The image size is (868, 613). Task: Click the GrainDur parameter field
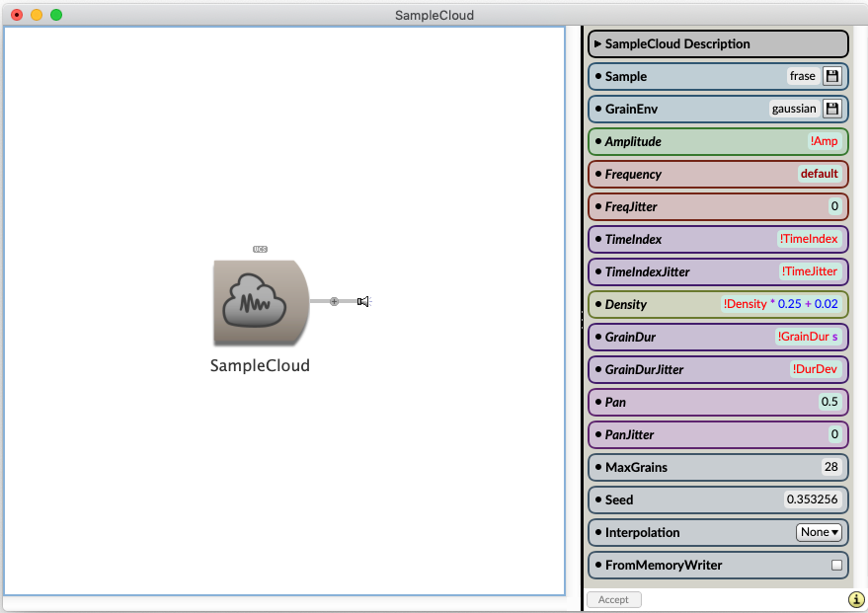coord(807,337)
